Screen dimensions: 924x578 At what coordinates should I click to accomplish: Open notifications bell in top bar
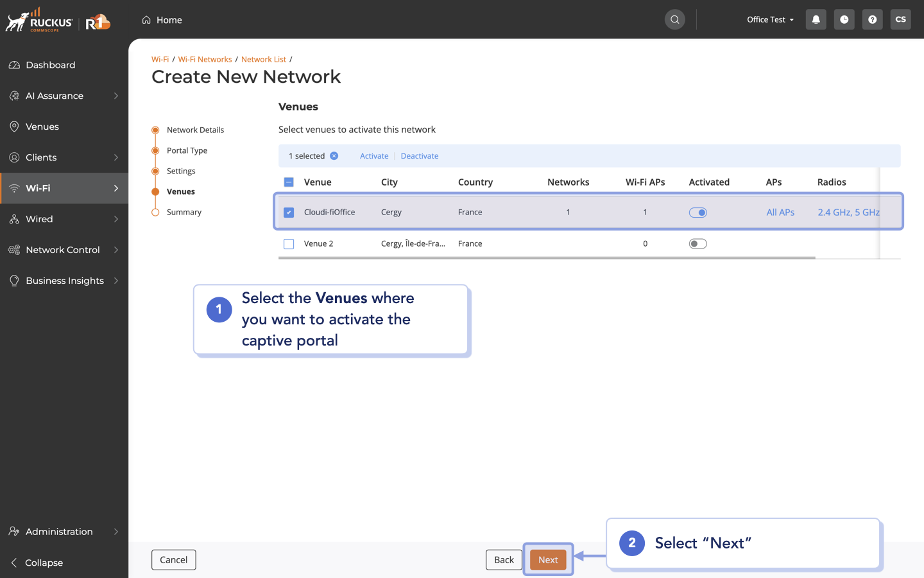coord(816,19)
